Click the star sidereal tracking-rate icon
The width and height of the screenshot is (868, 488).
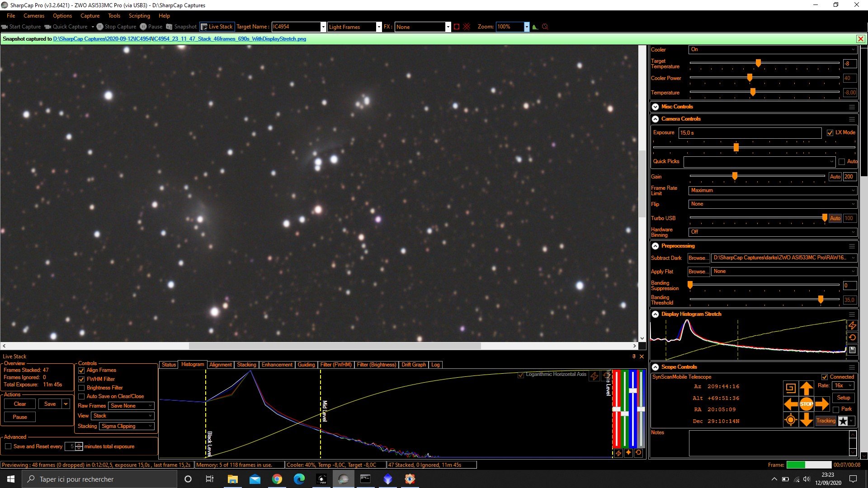(x=843, y=421)
